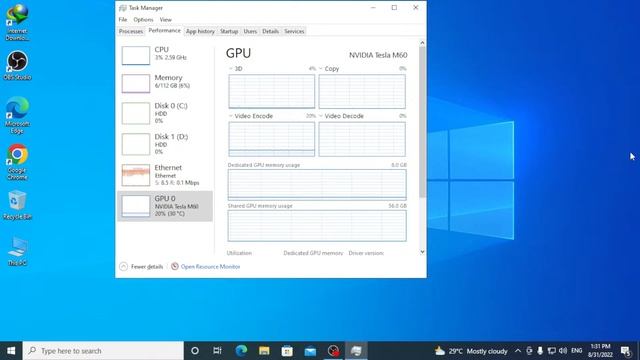The height and width of the screenshot is (360, 640).
Task: Open Resource Monitor link
Action: pos(210,267)
